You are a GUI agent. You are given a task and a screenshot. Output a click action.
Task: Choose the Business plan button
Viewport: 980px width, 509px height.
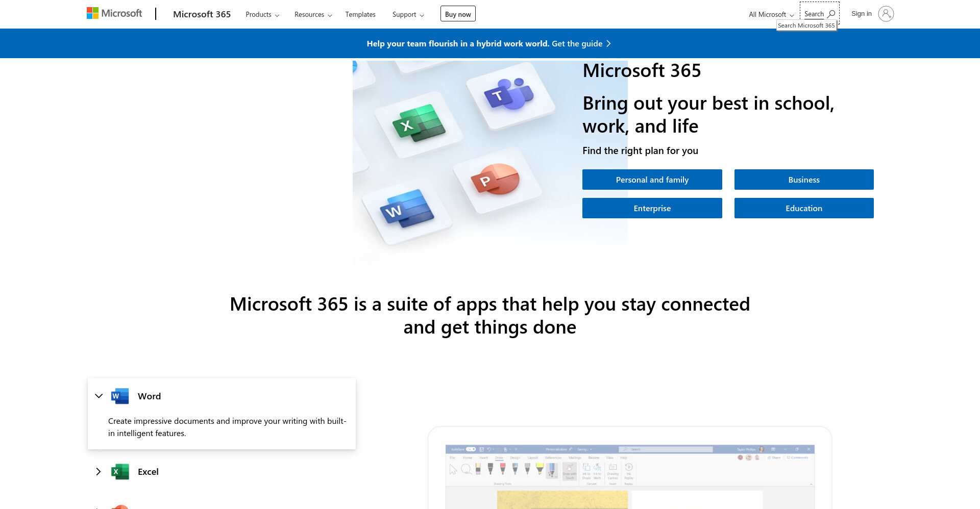[804, 180]
